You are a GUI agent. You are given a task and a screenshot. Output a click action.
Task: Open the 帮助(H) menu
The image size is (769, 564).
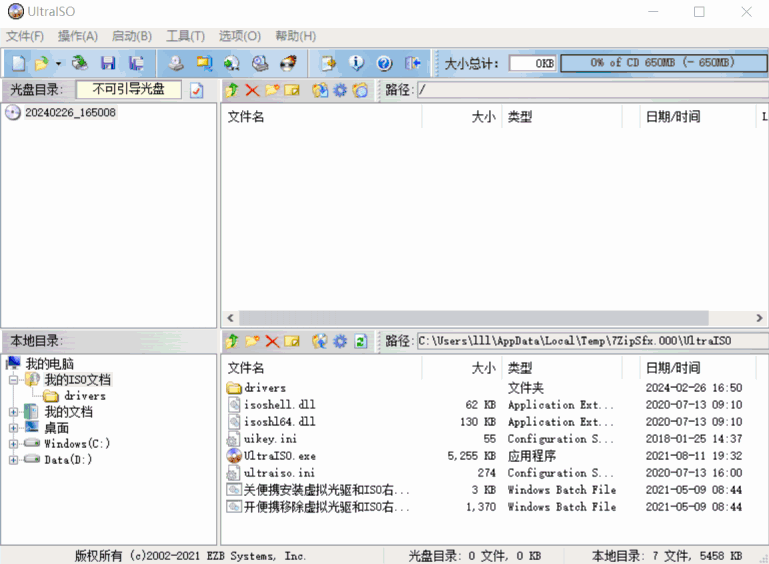[x=295, y=36]
